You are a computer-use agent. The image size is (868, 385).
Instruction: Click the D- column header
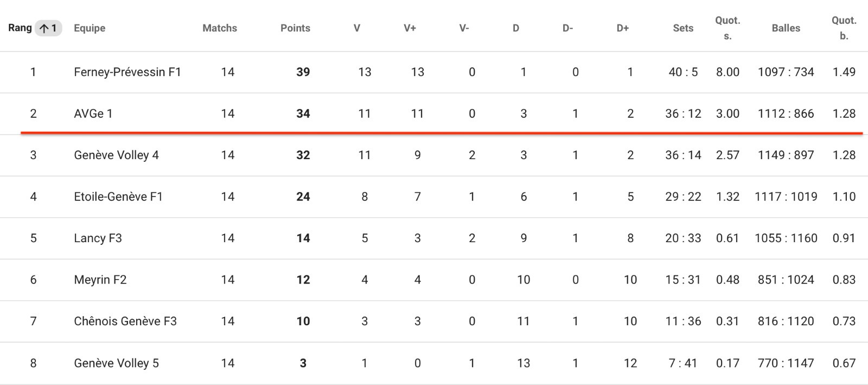pos(567,28)
